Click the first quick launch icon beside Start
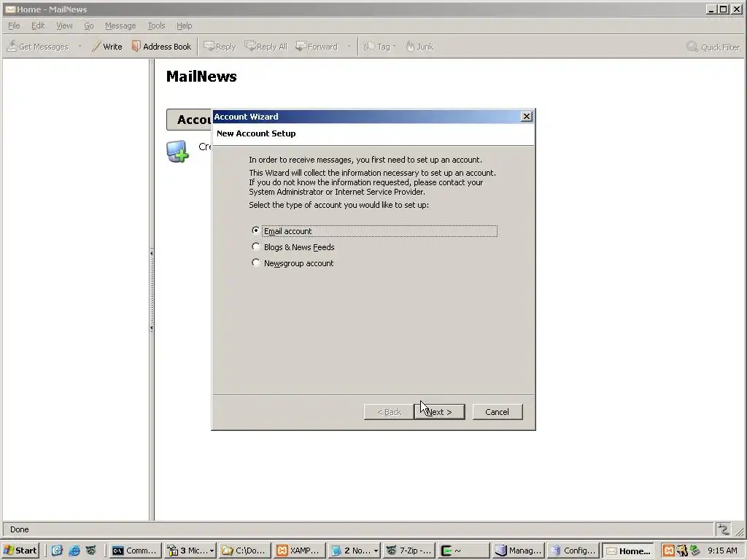The image size is (747, 560). (57, 551)
